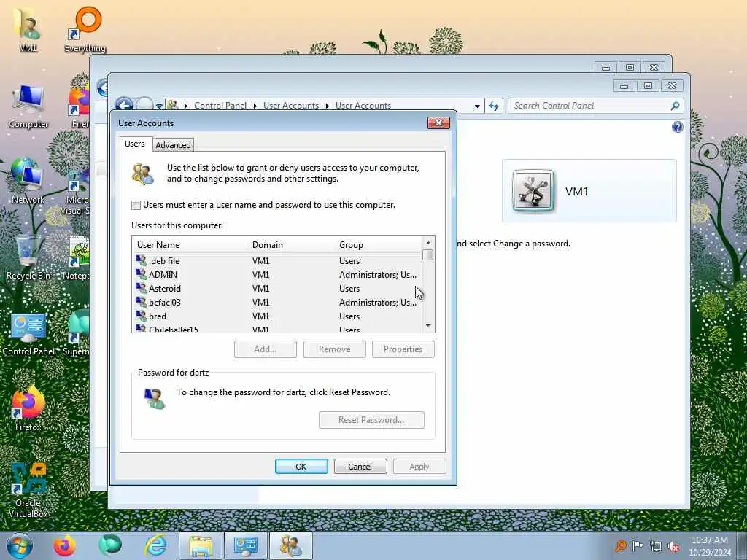The width and height of the screenshot is (747, 560).
Task: Switch to the Advanced tab
Action: coord(173,145)
